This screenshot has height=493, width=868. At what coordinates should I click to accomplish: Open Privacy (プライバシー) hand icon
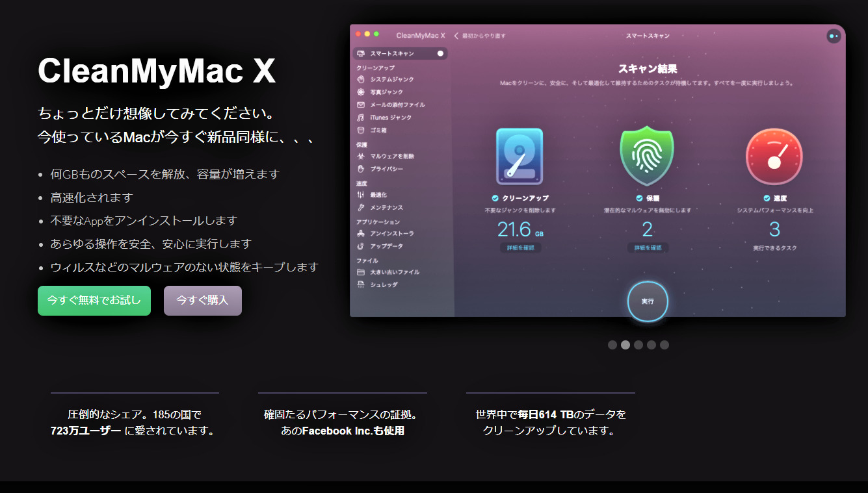tap(361, 169)
